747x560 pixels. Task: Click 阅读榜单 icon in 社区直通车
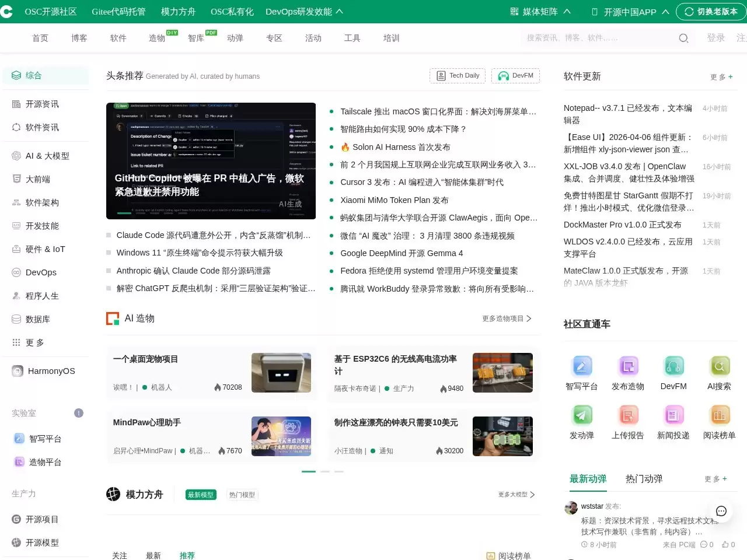719,415
